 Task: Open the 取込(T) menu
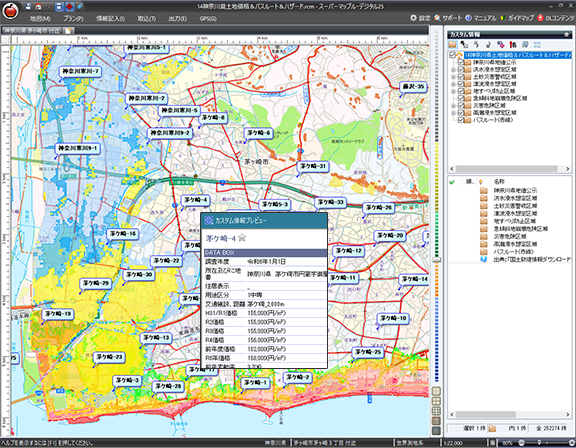pyautogui.click(x=147, y=18)
